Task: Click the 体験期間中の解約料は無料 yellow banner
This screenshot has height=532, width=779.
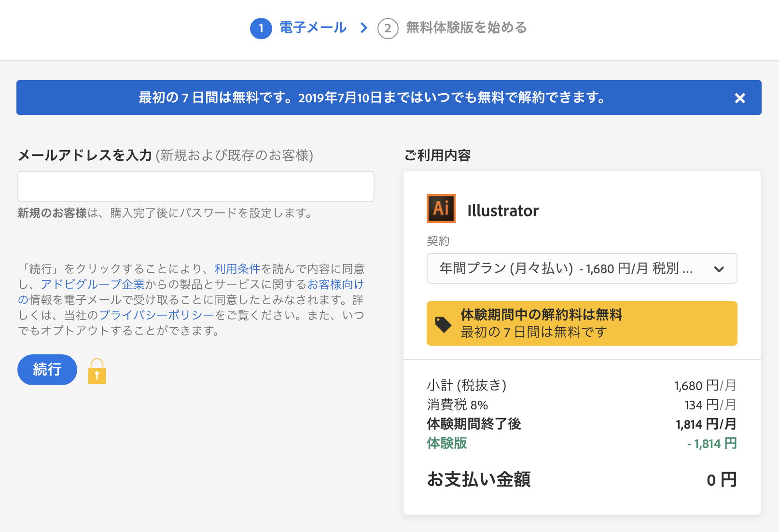Action: pos(582,323)
